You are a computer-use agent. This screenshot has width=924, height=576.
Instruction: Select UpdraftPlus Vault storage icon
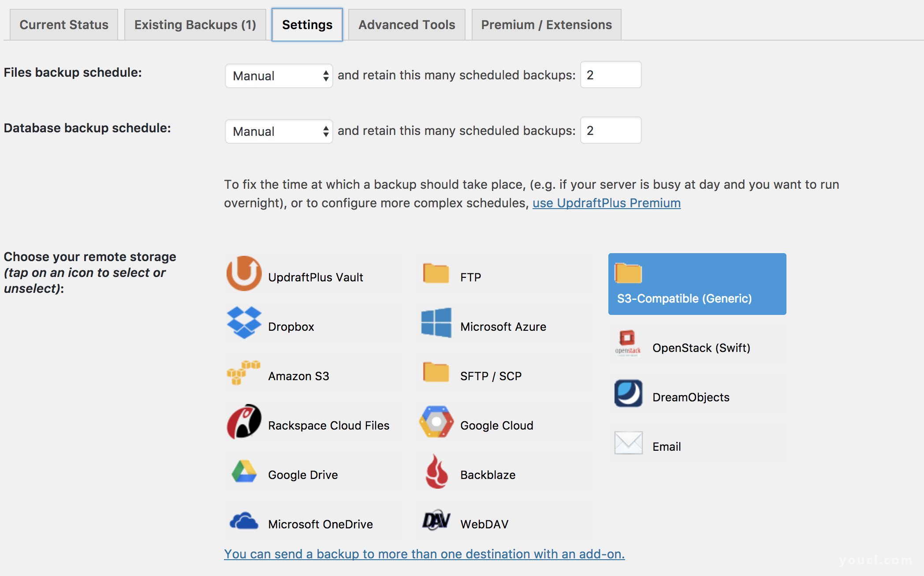[x=243, y=274]
